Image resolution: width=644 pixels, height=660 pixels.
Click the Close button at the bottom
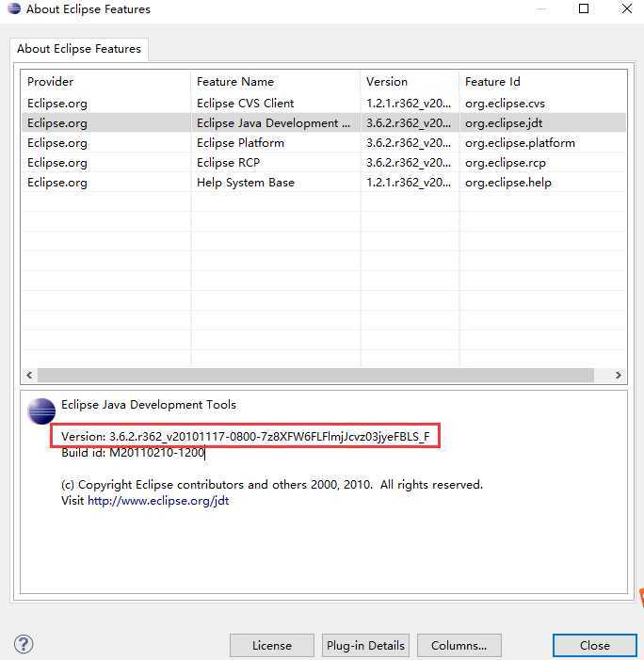click(x=595, y=645)
